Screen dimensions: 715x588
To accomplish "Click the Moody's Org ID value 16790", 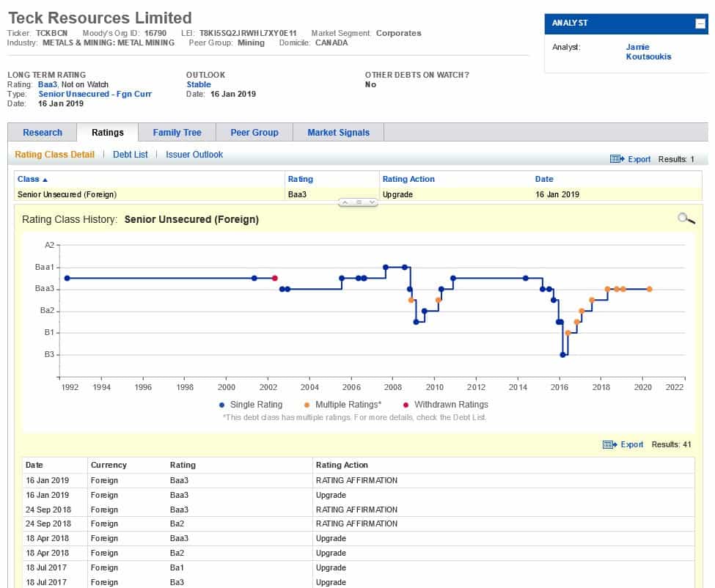I will point(155,33).
